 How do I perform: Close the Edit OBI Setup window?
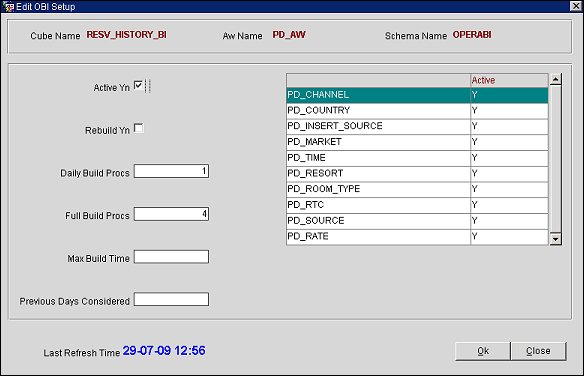576,6
